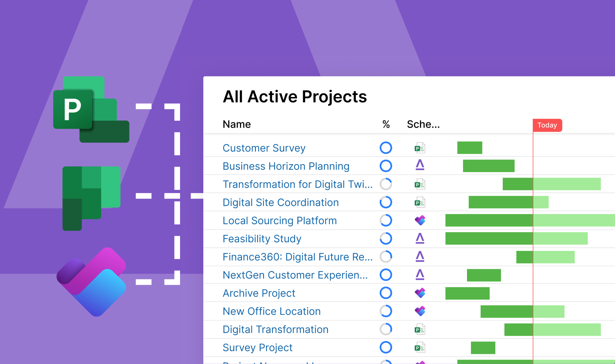The width and height of the screenshot is (615, 364).
Task: Click the Microsoft Project logo icon
Action: (x=91, y=110)
